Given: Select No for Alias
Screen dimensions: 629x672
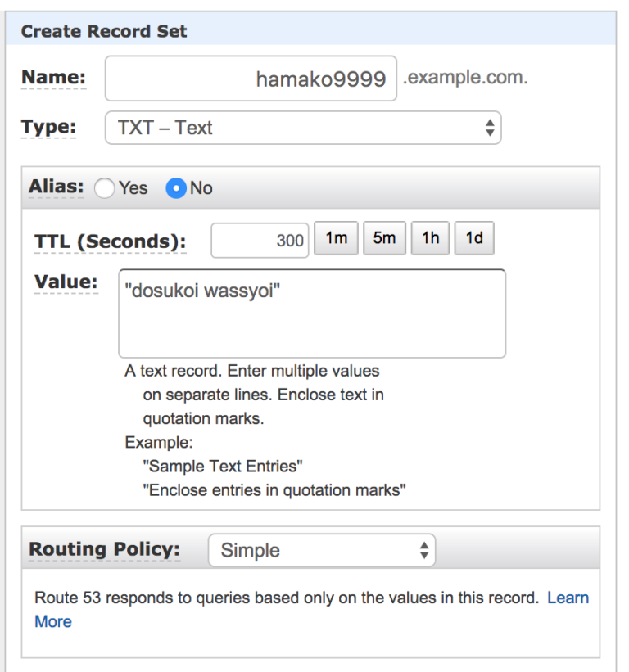Looking at the screenshot, I should pyautogui.click(x=176, y=188).
